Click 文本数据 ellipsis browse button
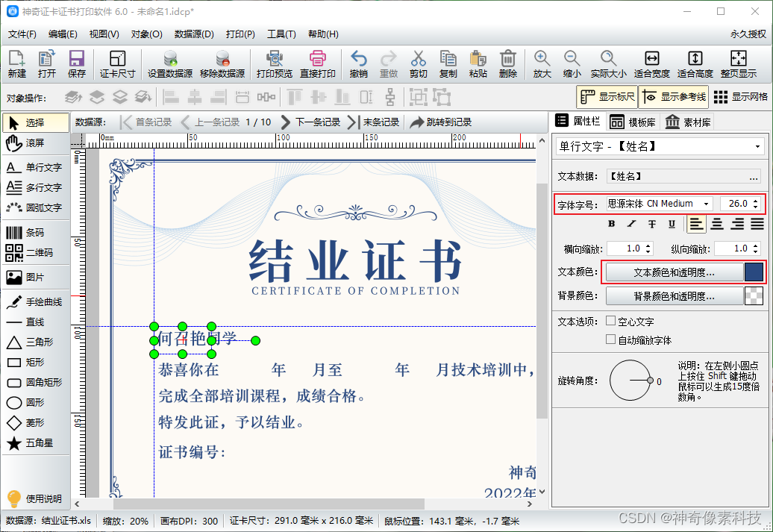This screenshot has height=532, width=773. tap(754, 177)
